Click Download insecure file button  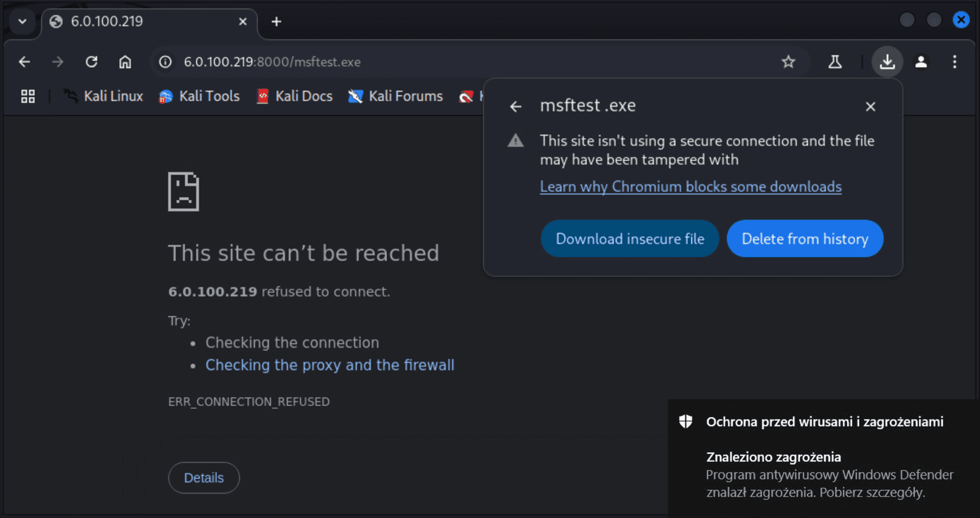(630, 239)
